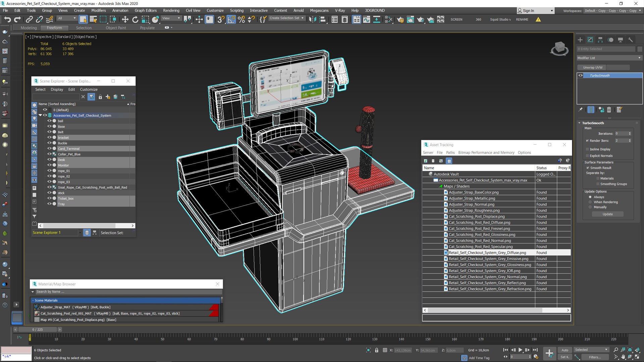This screenshot has height=362, width=644.
Task: Open the Selected key filter dropdown
Action: click(591, 350)
